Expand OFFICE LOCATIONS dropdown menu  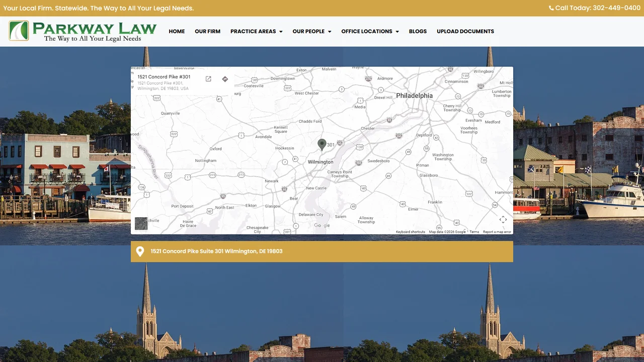click(370, 31)
